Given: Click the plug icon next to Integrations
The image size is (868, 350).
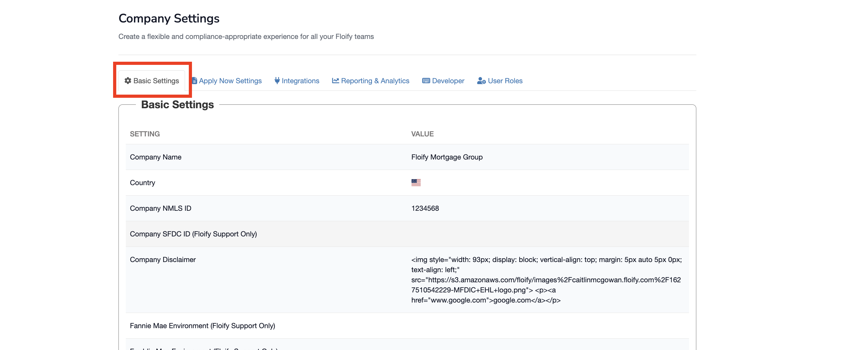Looking at the screenshot, I should [x=277, y=81].
